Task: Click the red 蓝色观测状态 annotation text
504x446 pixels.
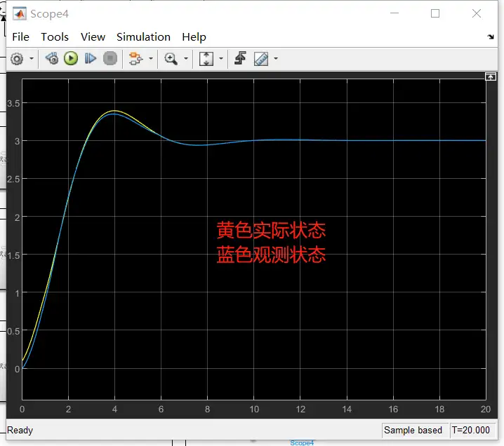Action: 271,255
